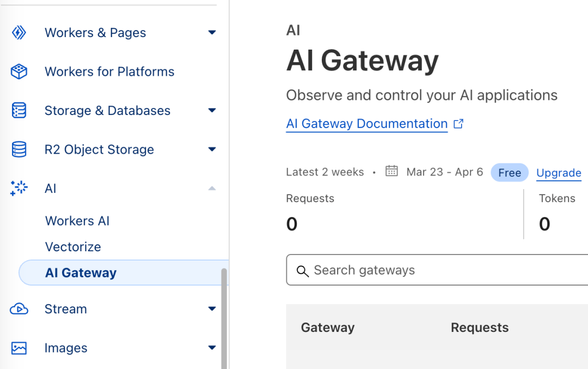Click the Tokens stat label
The image size is (588, 369).
pyautogui.click(x=557, y=198)
